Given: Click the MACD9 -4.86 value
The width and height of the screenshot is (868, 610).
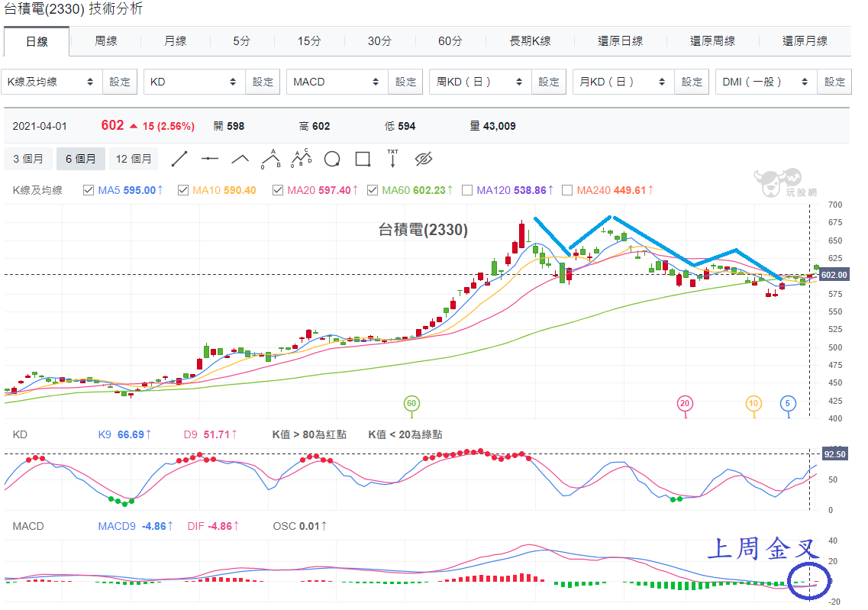Looking at the screenshot, I should click(x=136, y=526).
